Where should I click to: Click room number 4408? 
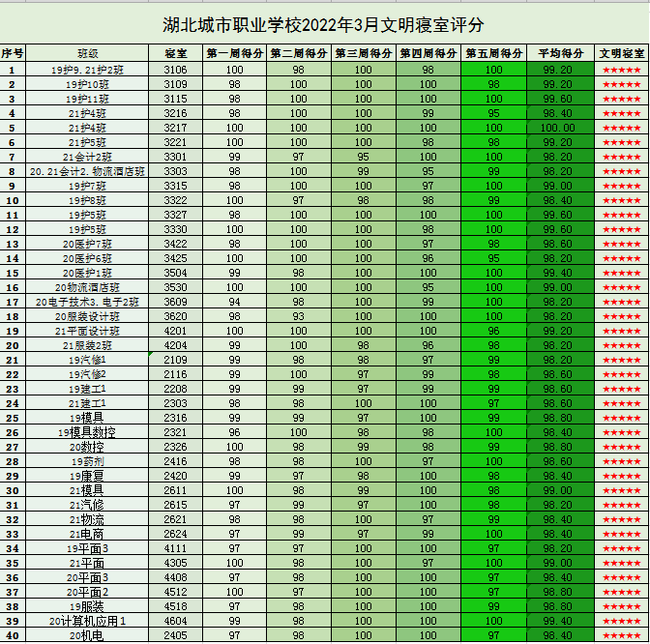point(175,577)
